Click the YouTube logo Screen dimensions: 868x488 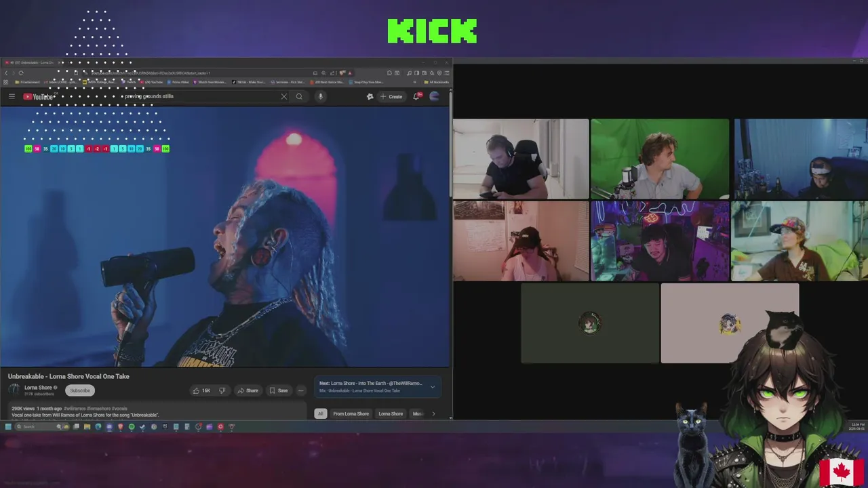(x=39, y=96)
